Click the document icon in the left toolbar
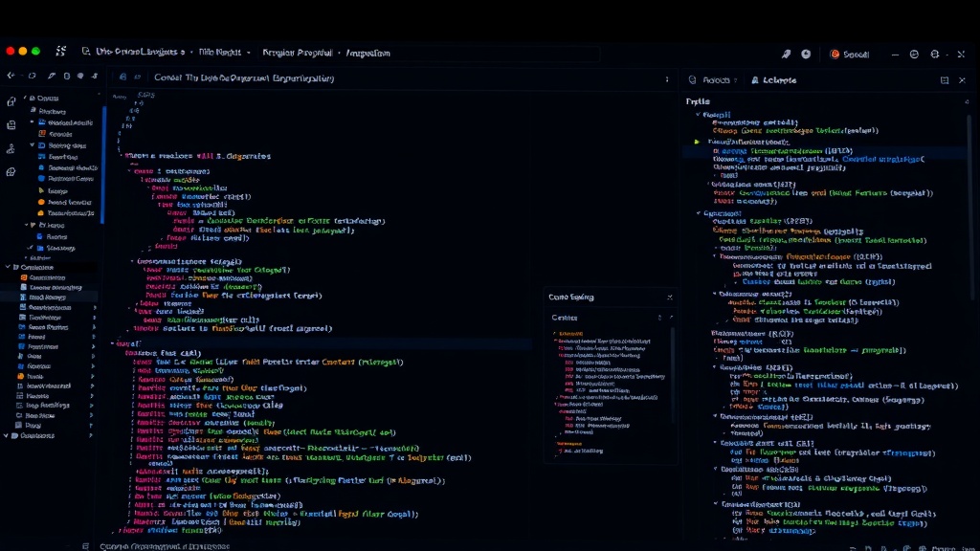 (67, 76)
